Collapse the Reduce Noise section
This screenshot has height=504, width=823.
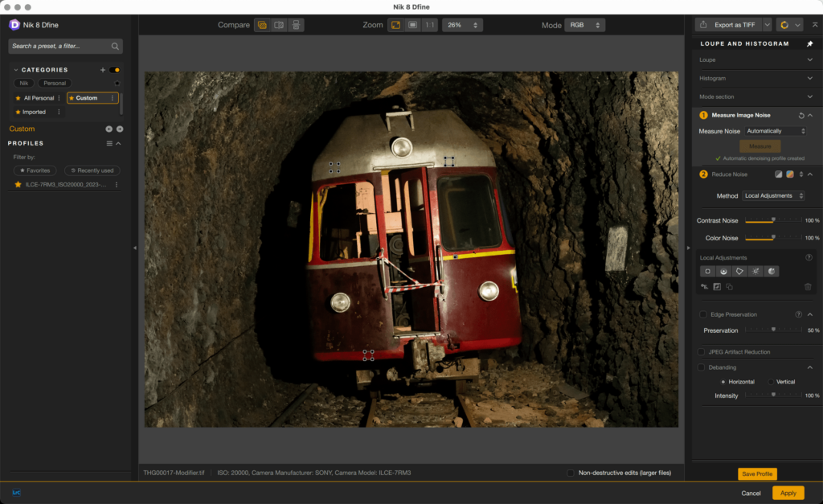click(810, 174)
